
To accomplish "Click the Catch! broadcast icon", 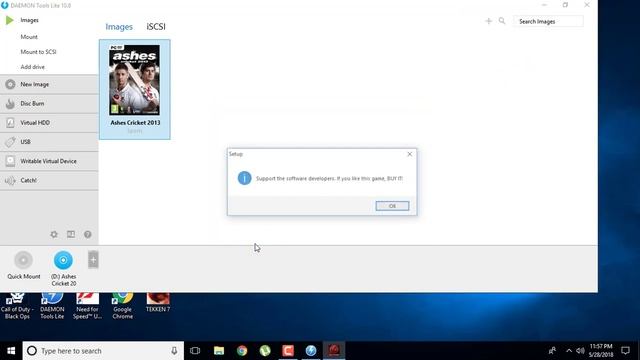I will 10,180.
